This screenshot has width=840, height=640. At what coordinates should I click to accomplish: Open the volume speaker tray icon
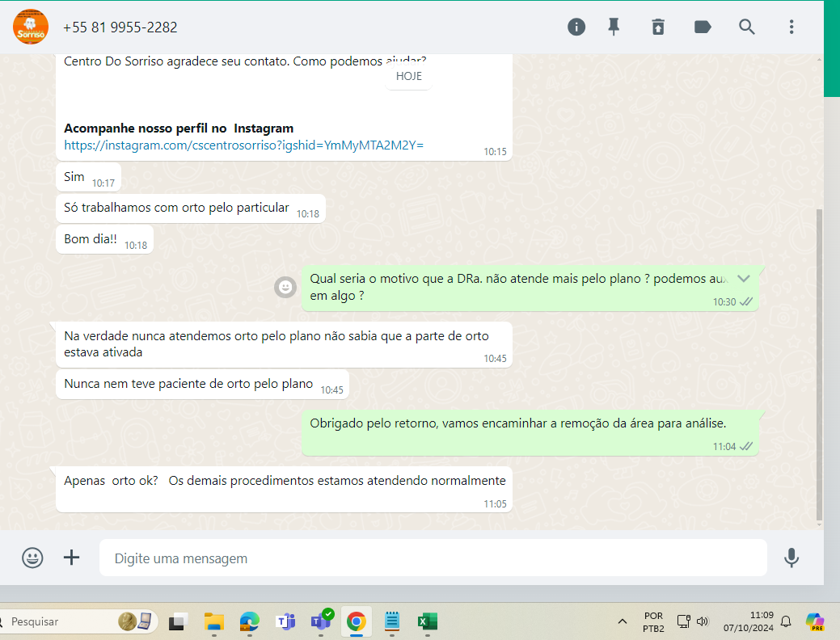point(703,621)
